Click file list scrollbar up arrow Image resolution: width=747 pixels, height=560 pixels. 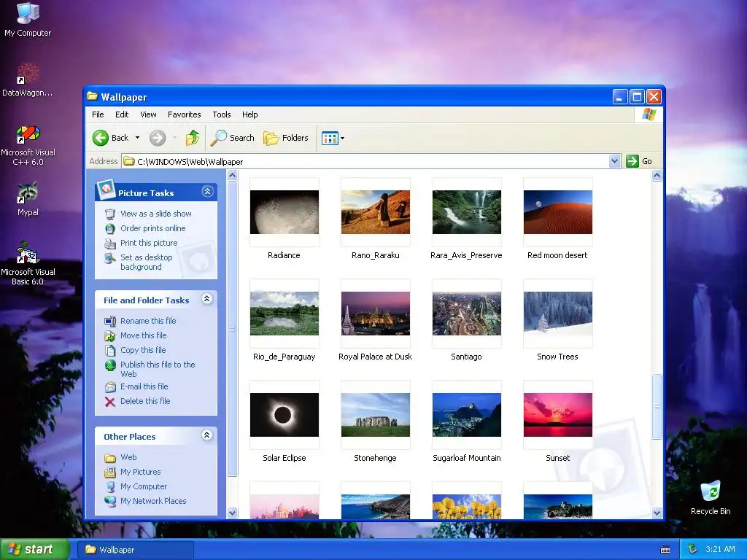click(657, 176)
